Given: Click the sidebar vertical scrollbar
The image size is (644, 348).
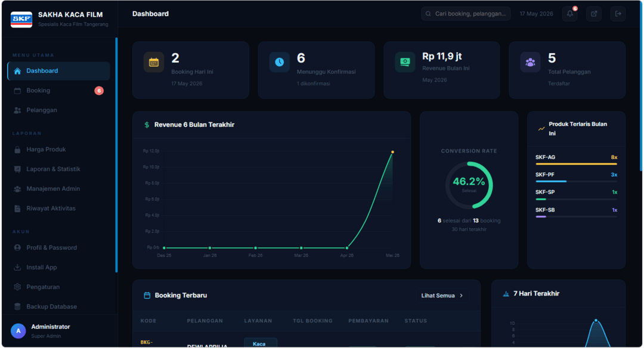Looking at the screenshot, I should click(x=116, y=155).
